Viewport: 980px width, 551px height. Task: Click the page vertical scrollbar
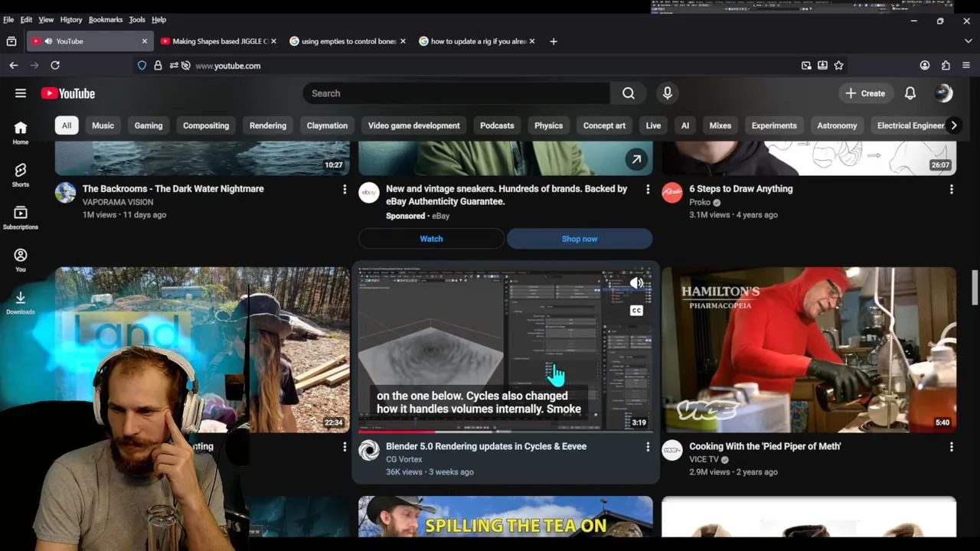pos(975,287)
